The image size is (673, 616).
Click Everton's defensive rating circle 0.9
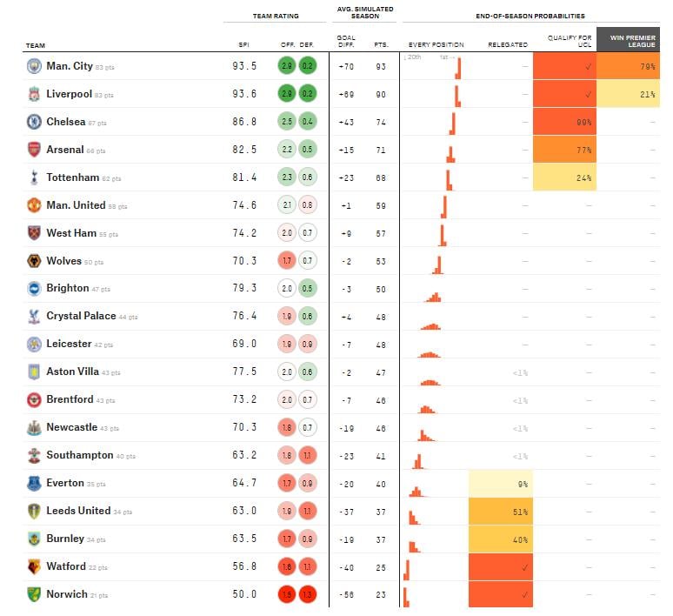click(x=307, y=483)
